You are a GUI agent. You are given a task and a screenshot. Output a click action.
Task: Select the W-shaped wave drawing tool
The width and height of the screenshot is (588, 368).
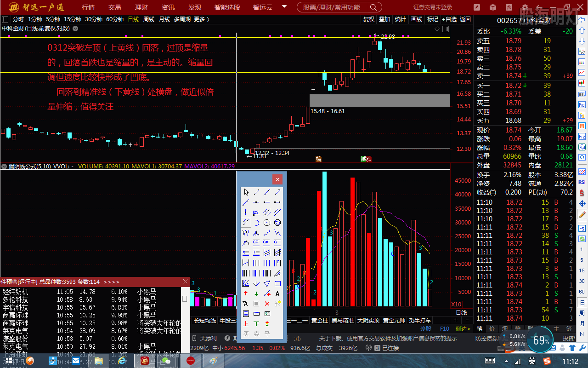(246, 233)
